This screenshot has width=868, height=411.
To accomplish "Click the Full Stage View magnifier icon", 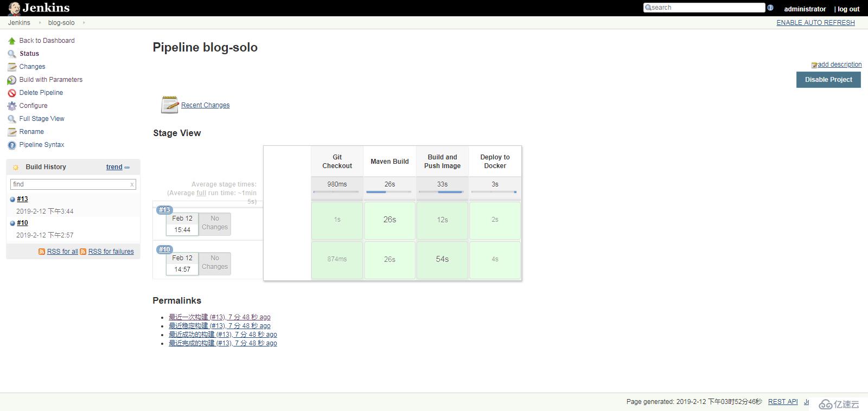I will coord(12,119).
